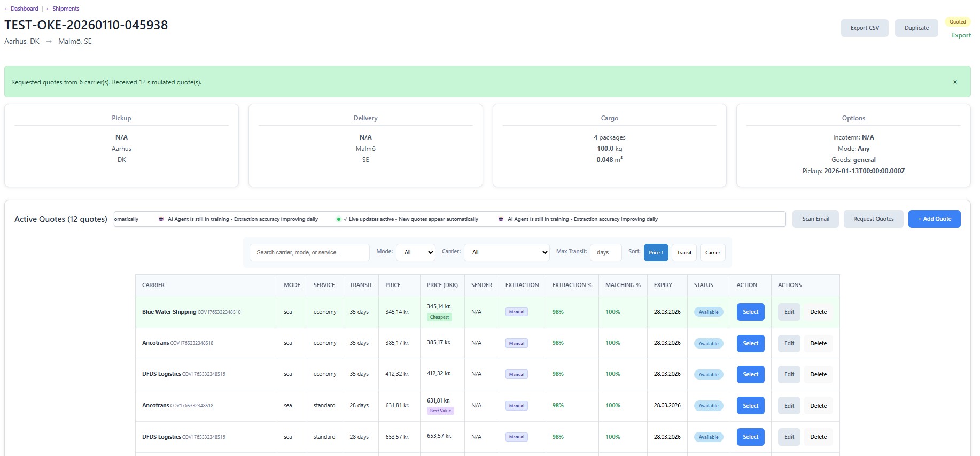Open the Mode filter dropdown

tap(416, 252)
